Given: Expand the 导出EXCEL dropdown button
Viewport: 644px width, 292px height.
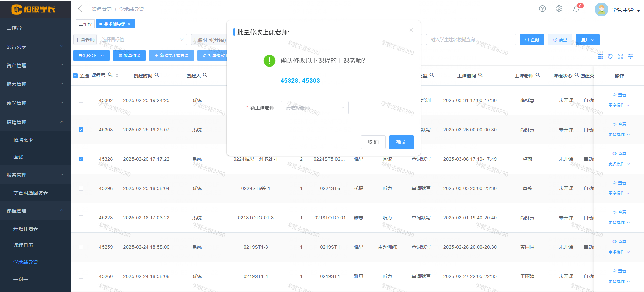Looking at the screenshot, I should (x=91, y=56).
